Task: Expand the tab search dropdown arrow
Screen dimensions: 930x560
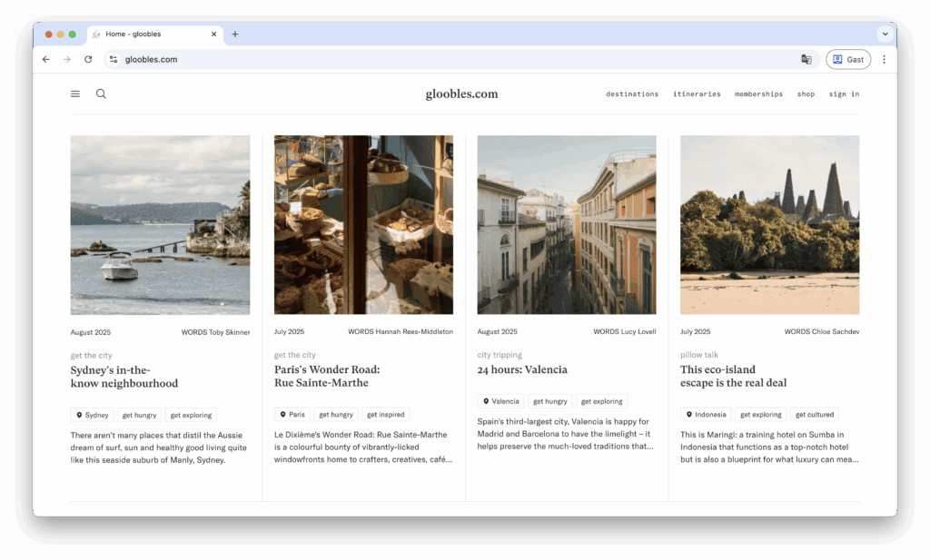Action: pyautogui.click(x=884, y=34)
